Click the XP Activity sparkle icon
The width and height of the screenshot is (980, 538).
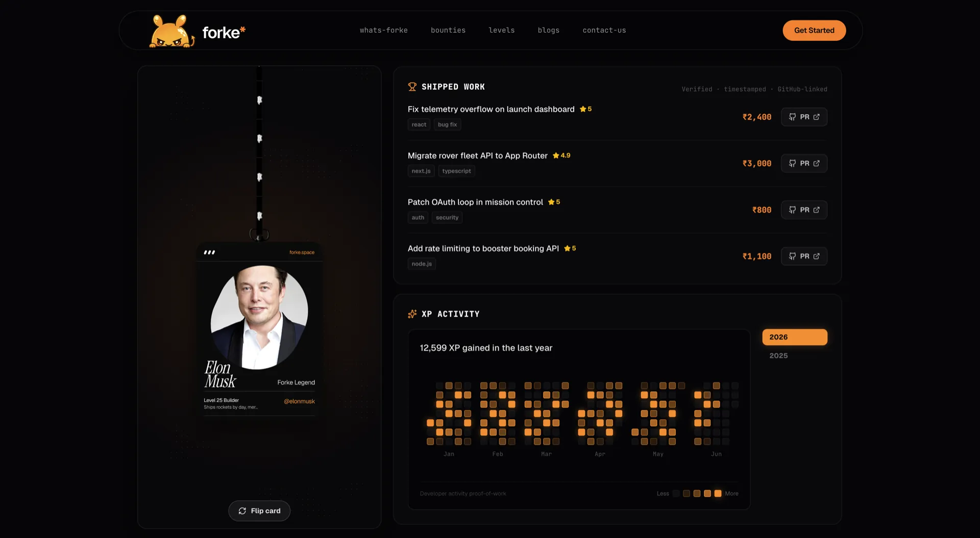pyautogui.click(x=412, y=314)
